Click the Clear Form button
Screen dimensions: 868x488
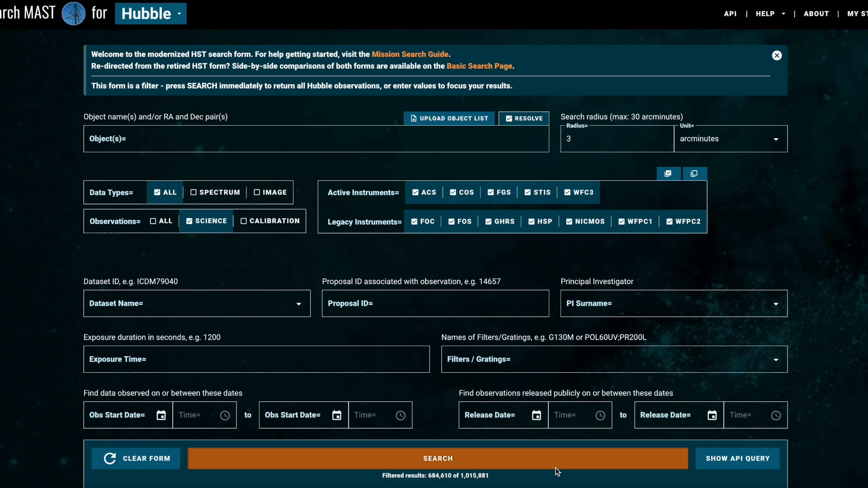coord(136,458)
